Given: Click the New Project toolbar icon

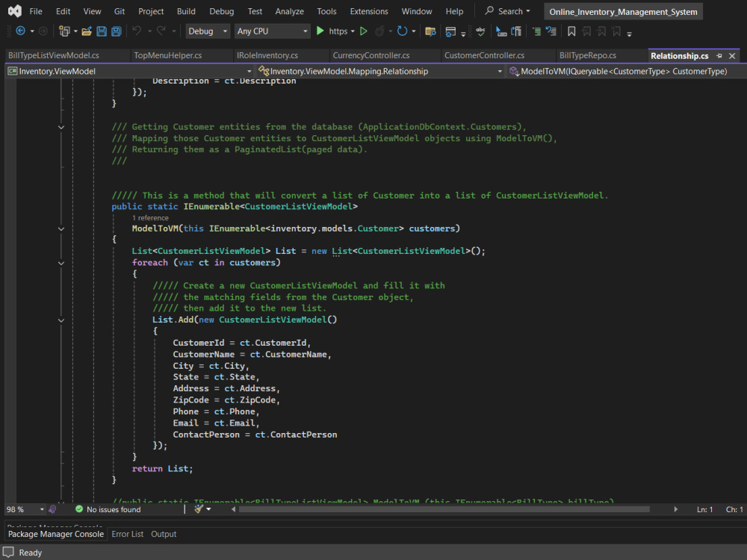Looking at the screenshot, I should (63, 31).
